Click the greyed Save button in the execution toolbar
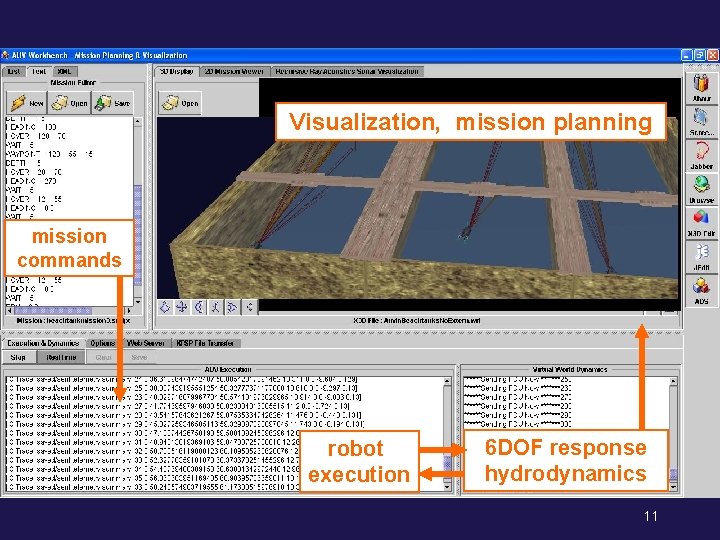The height and width of the screenshot is (540, 720). tap(139, 357)
